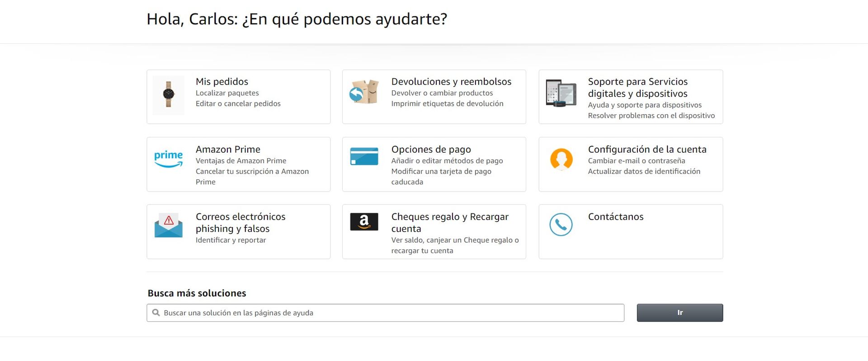
Task: Click 'Añadir o editar métodos de pago'
Action: click(447, 161)
